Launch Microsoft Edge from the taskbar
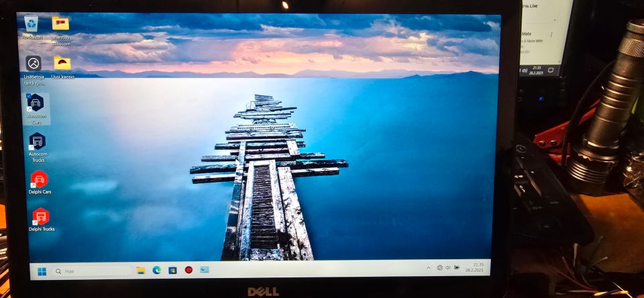 point(156,270)
